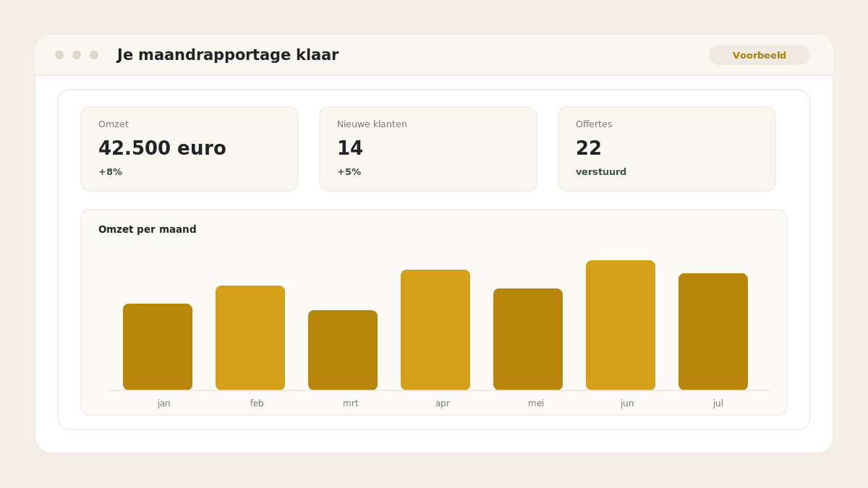Image resolution: width=868 pixels, height=488 pixels.
Task: Click the verstuurd label
Action: 601,172
